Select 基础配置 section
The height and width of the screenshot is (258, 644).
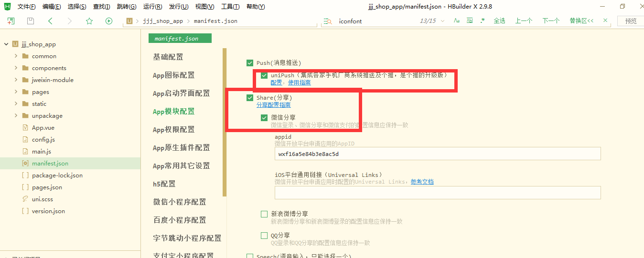pos(168,57)
